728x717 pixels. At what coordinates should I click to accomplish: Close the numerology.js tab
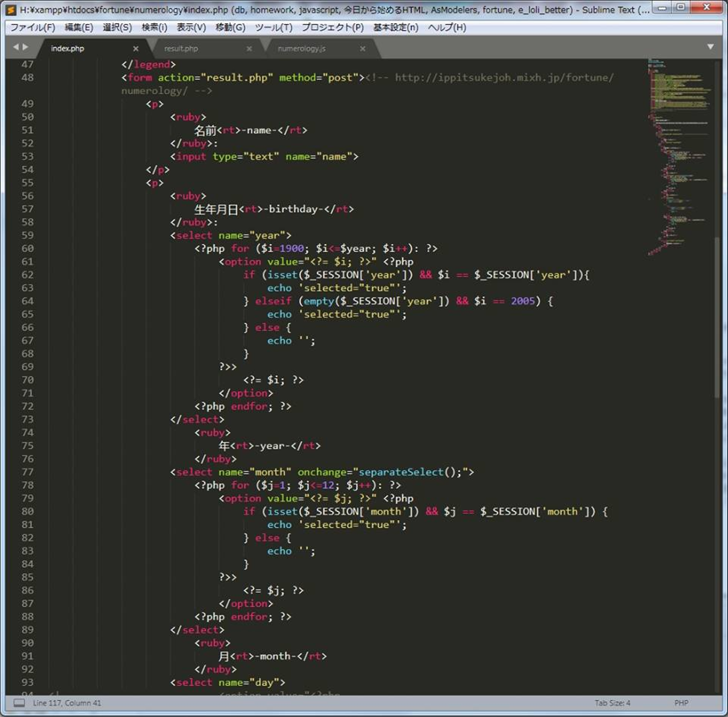click(362, 49)
